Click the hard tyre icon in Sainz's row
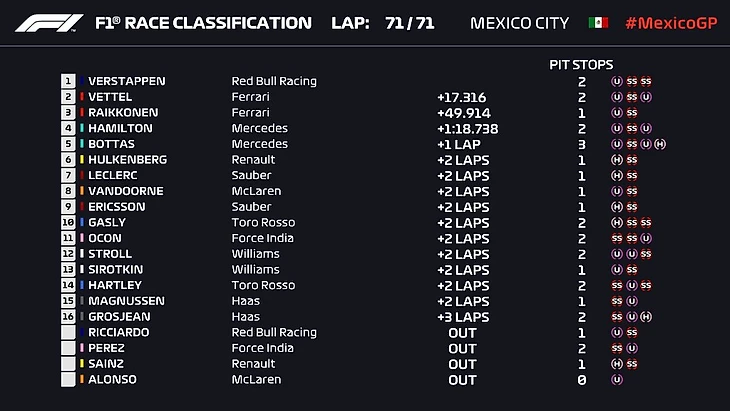730x411 pixels. [x=617, y=364]
